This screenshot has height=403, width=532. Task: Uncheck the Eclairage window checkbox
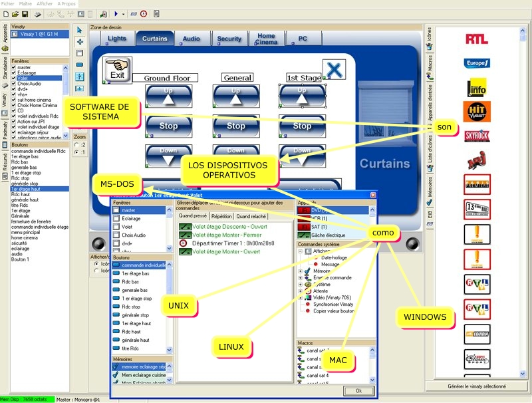click(14, 72)
